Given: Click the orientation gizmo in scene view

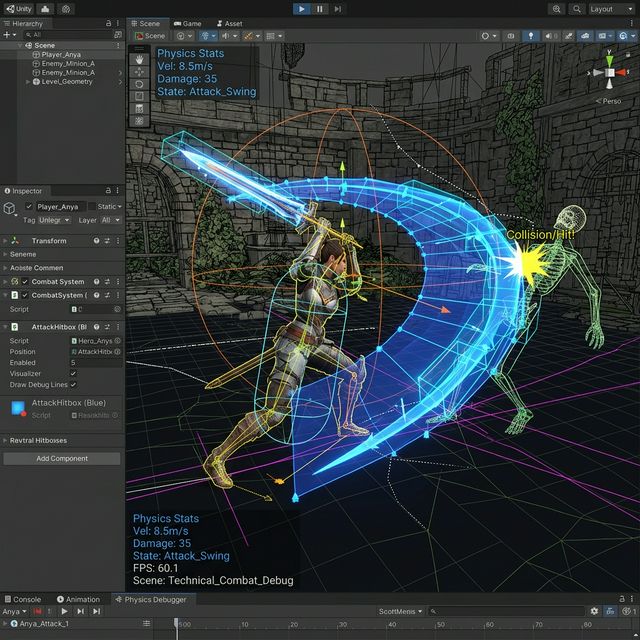Looking at the screenshot, I should 609,72.
